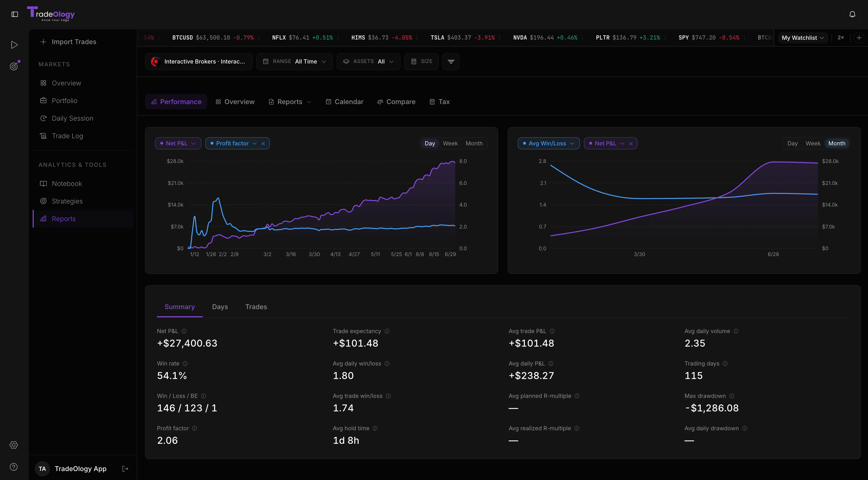
Task: Click the Trading days info icon
Action: click(725, 363)
